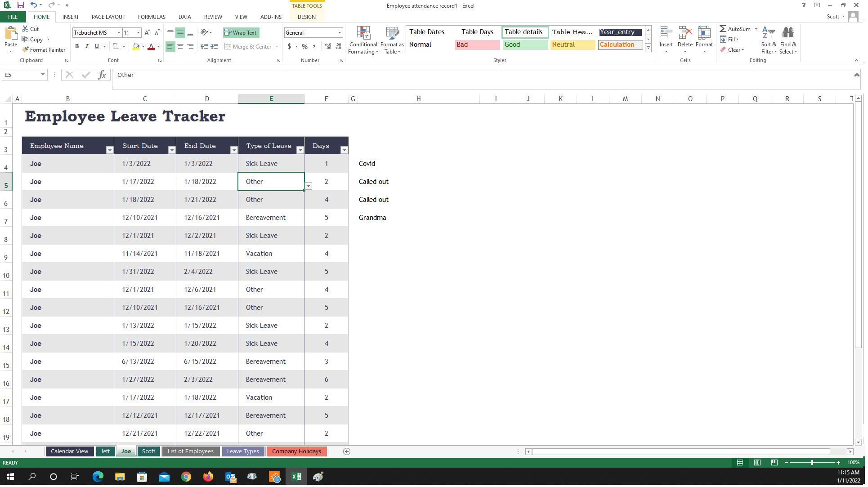868x487 pixels.
Task: Expand the font name Trebuchet MS dropdown
Action: [119, 33]
